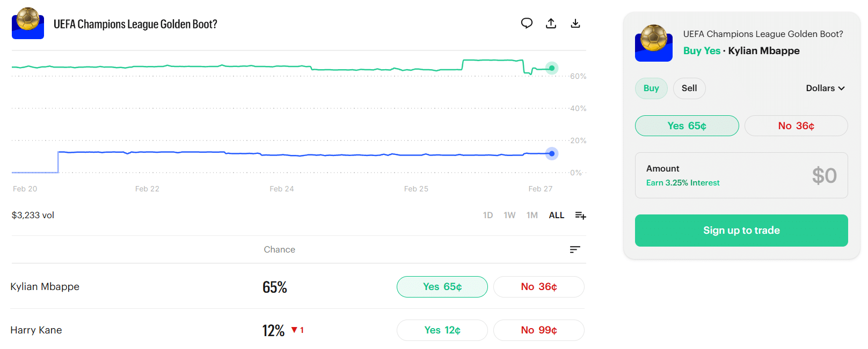The width and height of the screenshot is (868, 349).
Task: Click the Amount $0 input field
Action: [x=741, y=175]
